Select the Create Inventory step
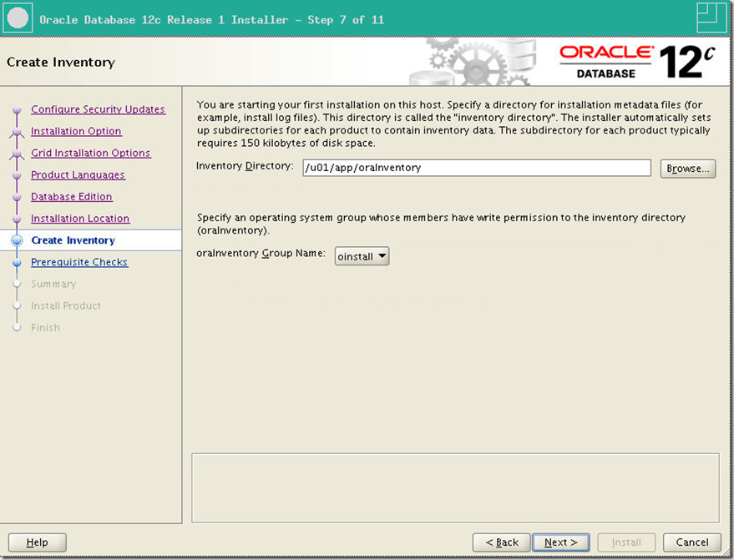Viewport: 734px width, 560px height. 73,240
